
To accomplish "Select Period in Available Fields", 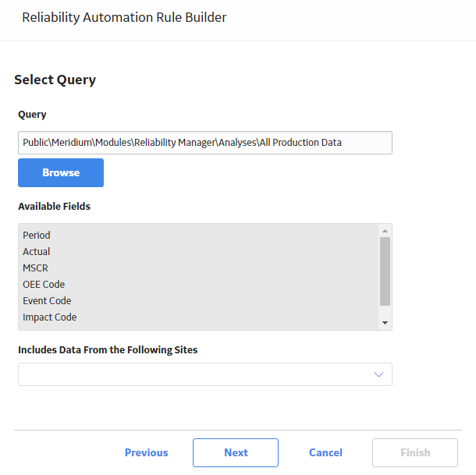I will (x=37, y=236).
